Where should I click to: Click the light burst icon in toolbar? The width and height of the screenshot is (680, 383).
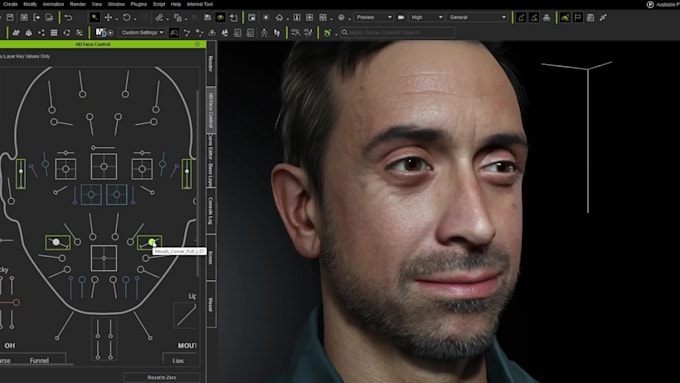coord(266,17)
